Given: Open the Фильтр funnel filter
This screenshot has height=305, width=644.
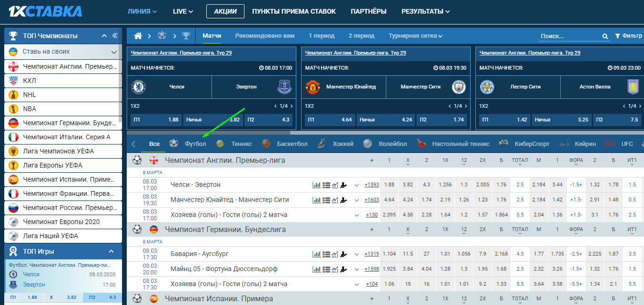Looking at the screenshot, I should (x=628, y=36).
